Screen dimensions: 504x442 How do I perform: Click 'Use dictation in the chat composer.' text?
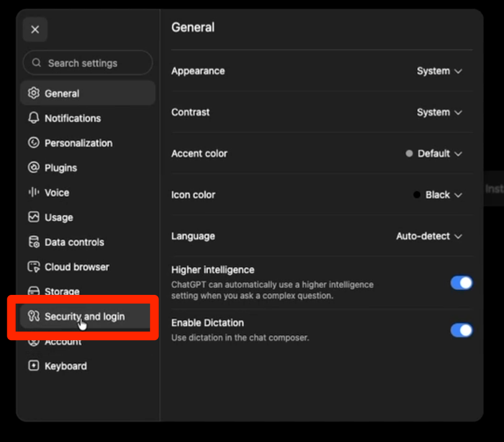pyautogui.click(x=240, y=338)
